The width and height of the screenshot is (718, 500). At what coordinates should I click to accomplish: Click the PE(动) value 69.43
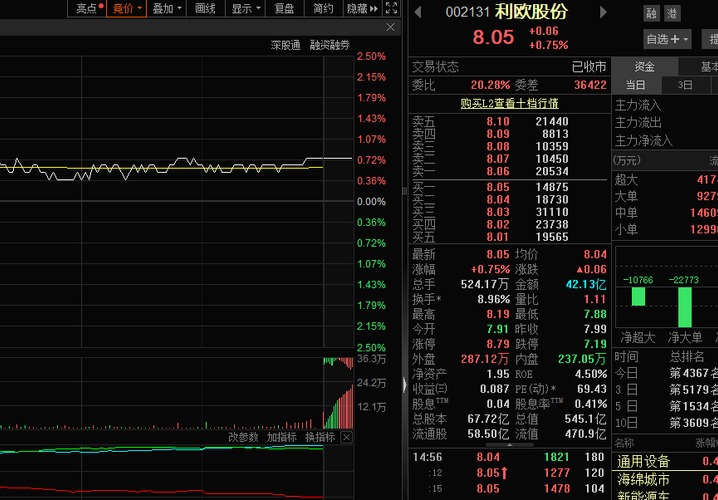[592, 389]
